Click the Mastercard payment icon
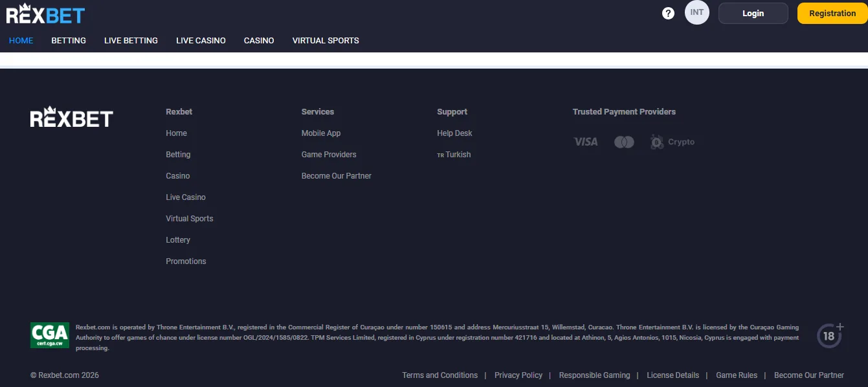 (x=624, y=142)
